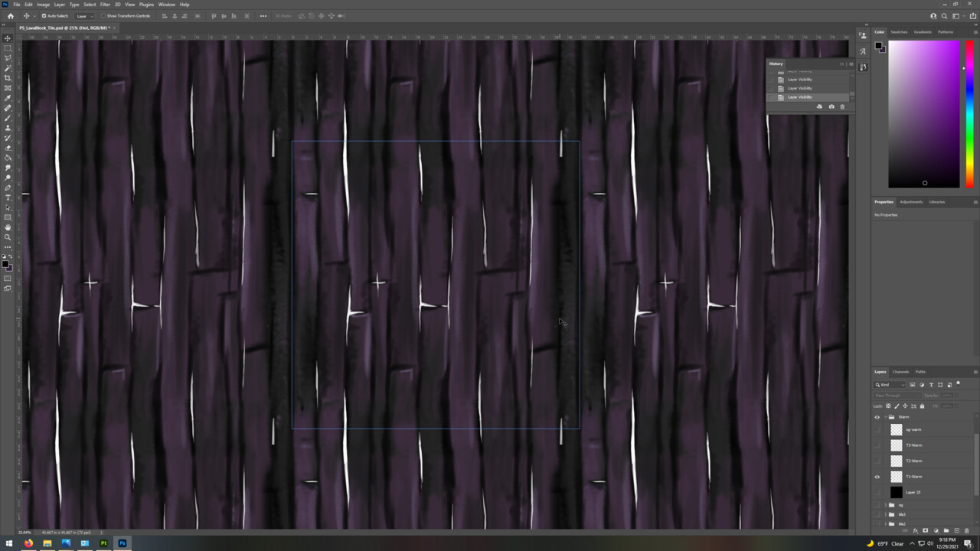Viewport: 980px width, 551px height.
Task: Add a layer style with fx icon
Action: point(916,530)
